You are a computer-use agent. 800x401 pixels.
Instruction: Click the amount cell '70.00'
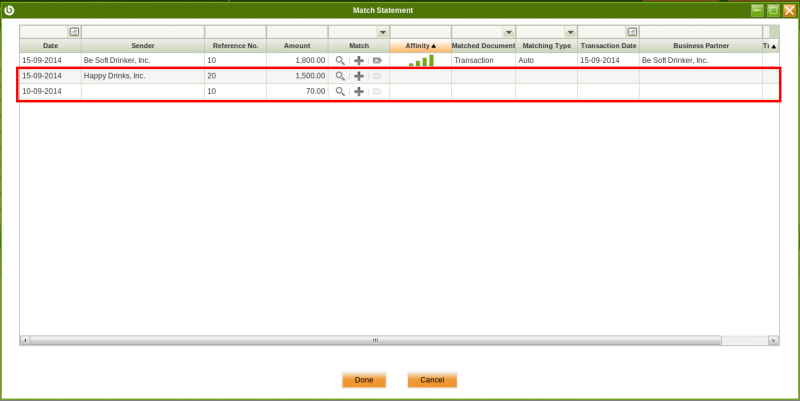pos(297,91)
